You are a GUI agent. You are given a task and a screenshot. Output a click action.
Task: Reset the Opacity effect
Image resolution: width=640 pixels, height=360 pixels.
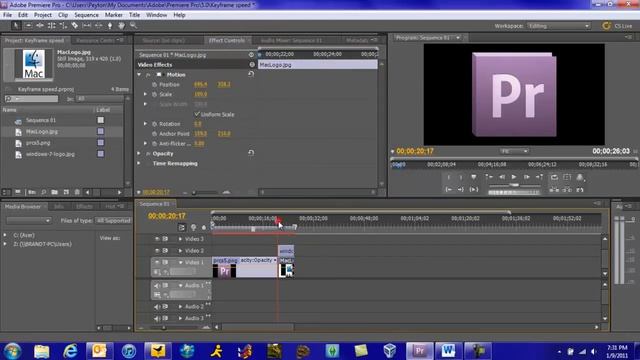(251, 153)
